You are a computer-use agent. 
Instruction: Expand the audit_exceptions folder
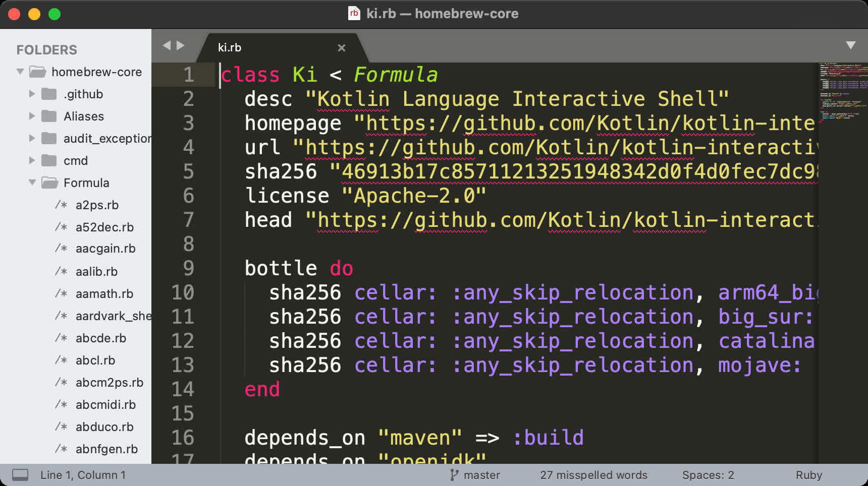[32, 138]
